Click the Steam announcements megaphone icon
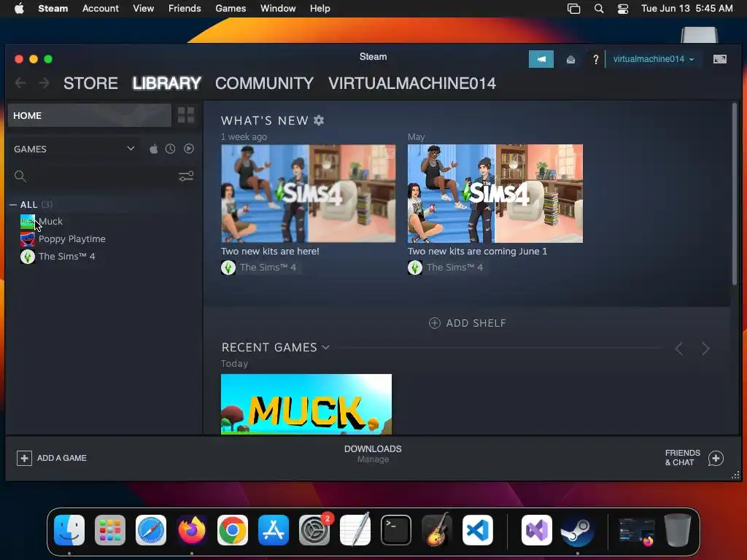The width and height of the screenshot is (747, 560). [x=541, y=59]
